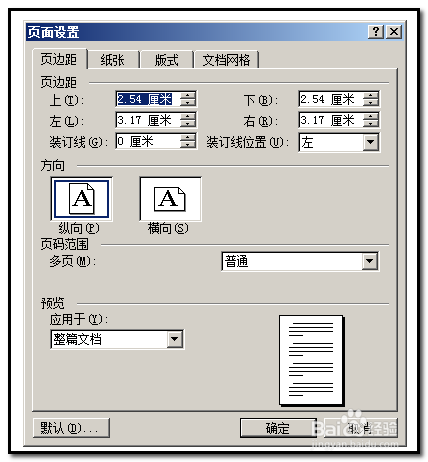This screenshot has height=462, width=428.
Task: Switch to the 纸张 tab
Action: 113,60
